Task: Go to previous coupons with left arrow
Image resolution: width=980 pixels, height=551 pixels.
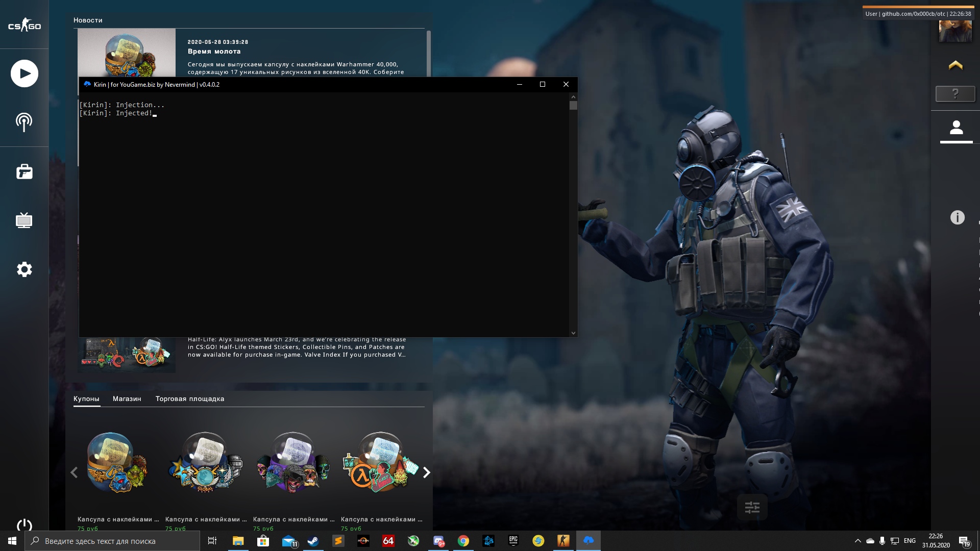Action: (74, 472)
